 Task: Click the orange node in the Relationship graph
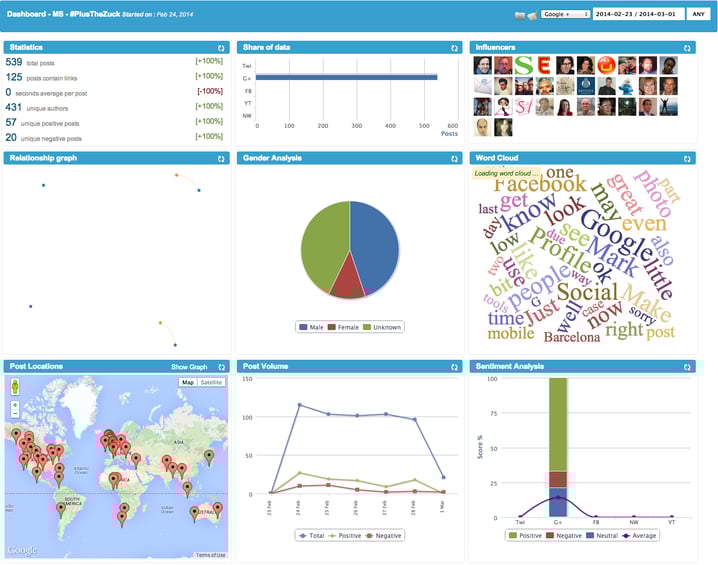click(x=176, y=175)
